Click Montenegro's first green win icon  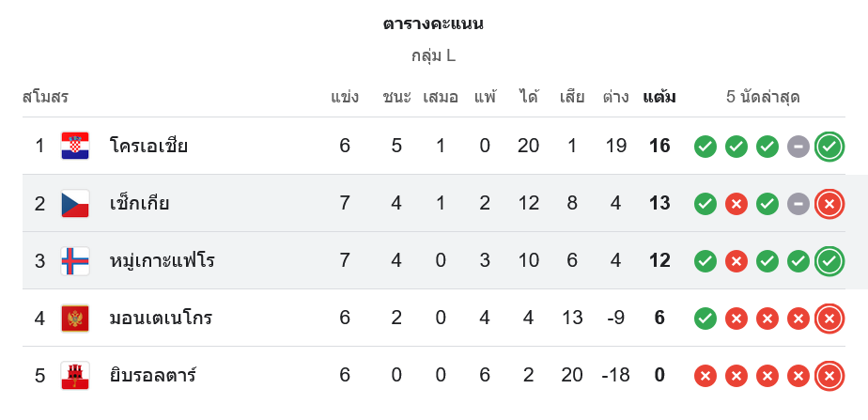705,319
